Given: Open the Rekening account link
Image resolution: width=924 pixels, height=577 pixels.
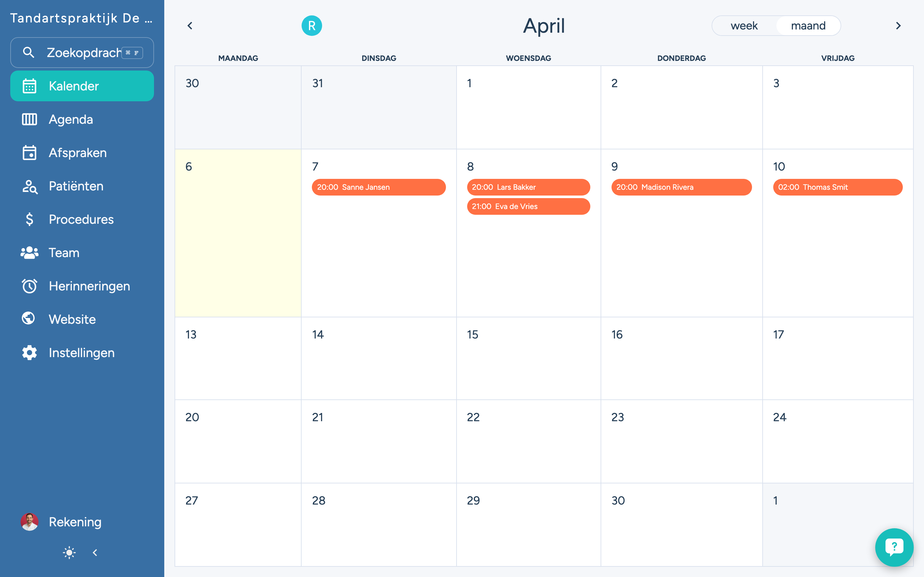Looking at the screenshot, I should point(75,522).
